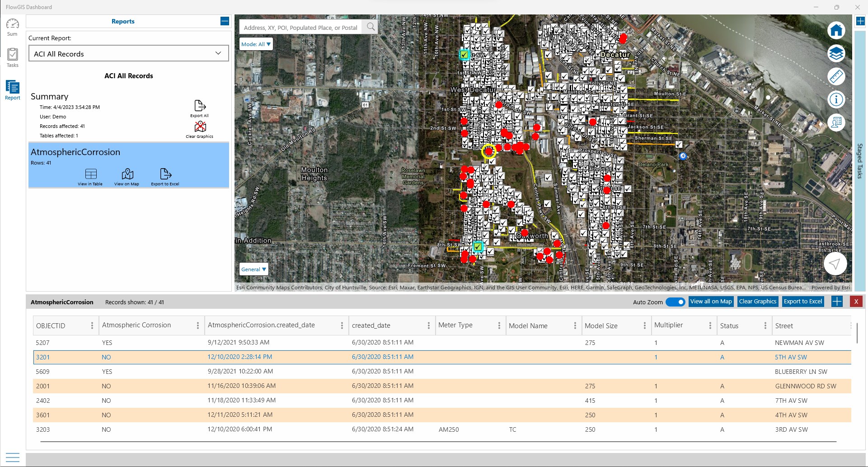This screenshot has height=467, width=868.
Task: Click the TC model name cell
Action: click(x=512, y=429)
